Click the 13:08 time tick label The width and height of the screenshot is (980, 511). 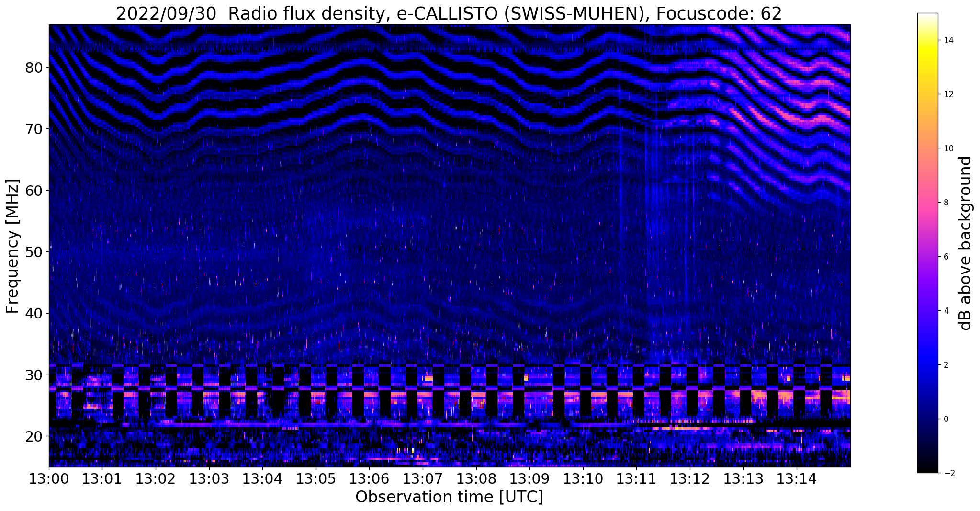476,478
